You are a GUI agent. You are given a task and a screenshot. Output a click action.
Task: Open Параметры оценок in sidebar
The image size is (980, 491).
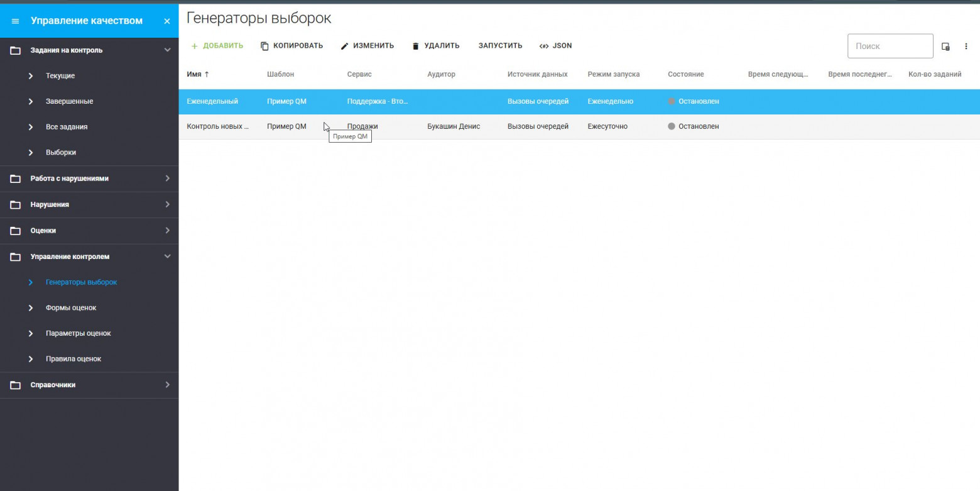click(x=79, y=333)
